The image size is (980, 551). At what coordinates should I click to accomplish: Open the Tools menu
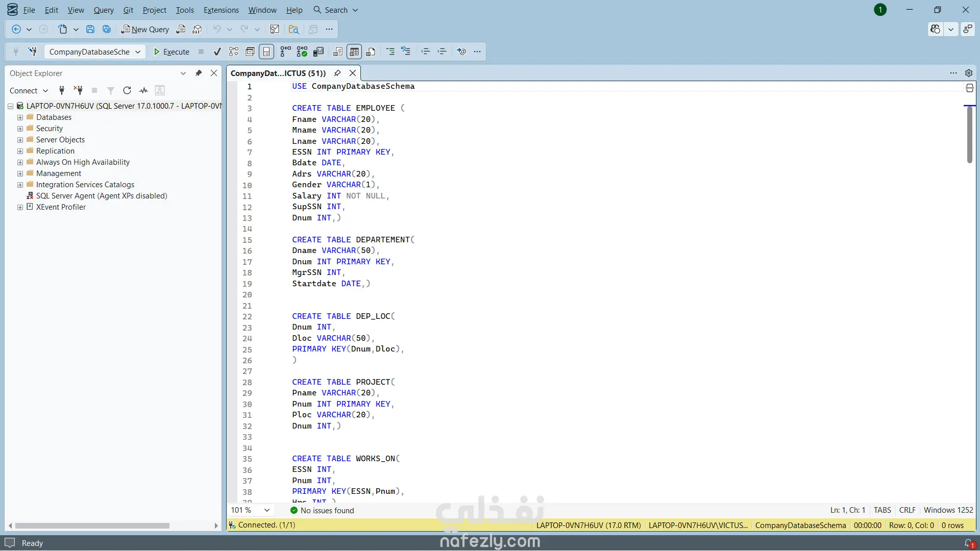tap(185, 10)
